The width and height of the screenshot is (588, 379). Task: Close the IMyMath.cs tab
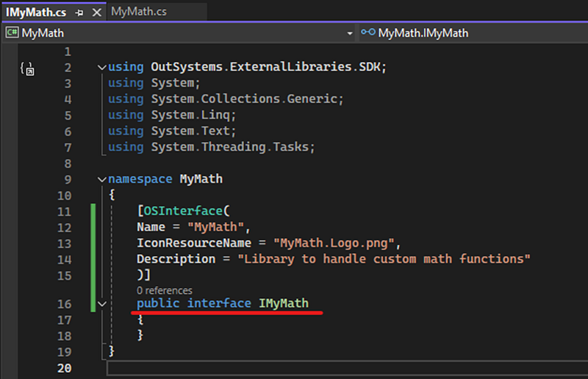click(97, 13)
